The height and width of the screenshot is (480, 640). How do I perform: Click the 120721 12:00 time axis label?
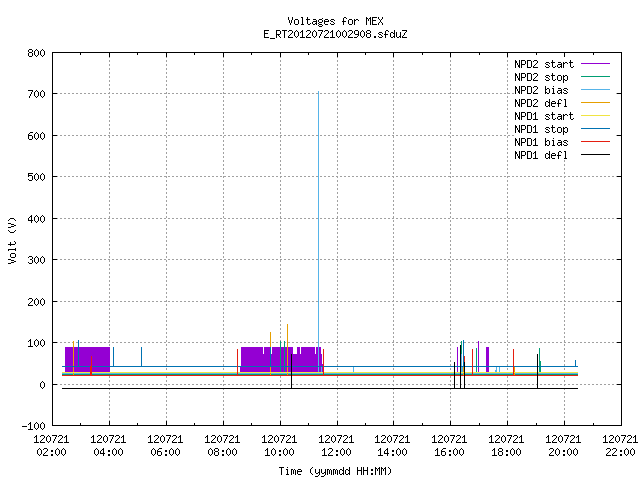point(336,446)
